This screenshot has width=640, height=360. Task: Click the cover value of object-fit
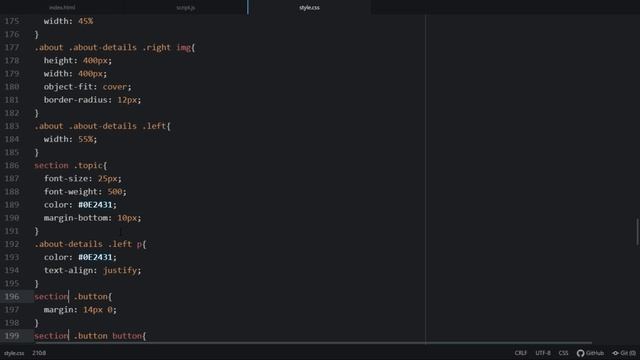tap(115, 87)
